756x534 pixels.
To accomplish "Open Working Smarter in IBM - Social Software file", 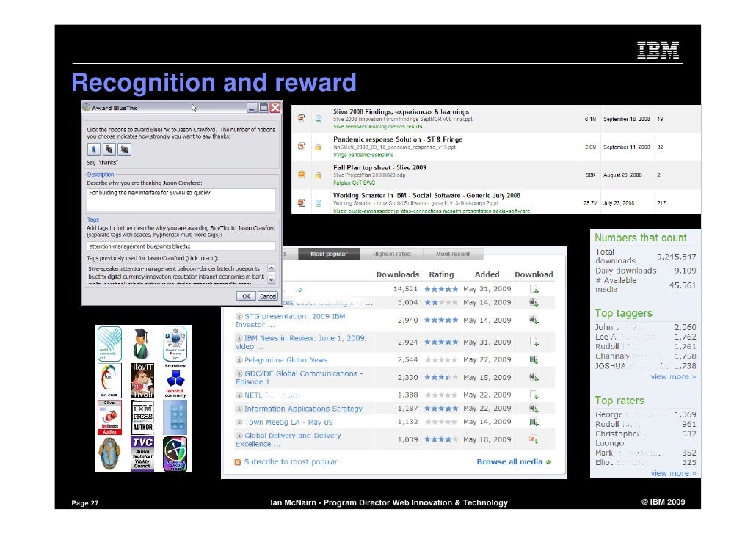I will [x=426, y=196].
